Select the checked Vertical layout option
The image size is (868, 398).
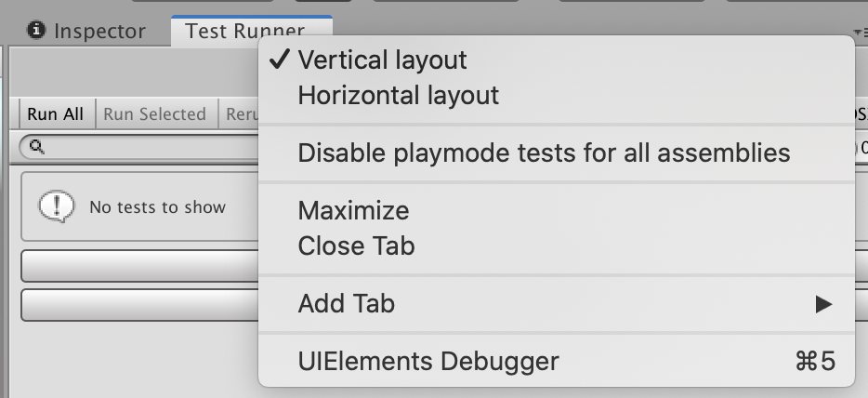coord(382,60)
